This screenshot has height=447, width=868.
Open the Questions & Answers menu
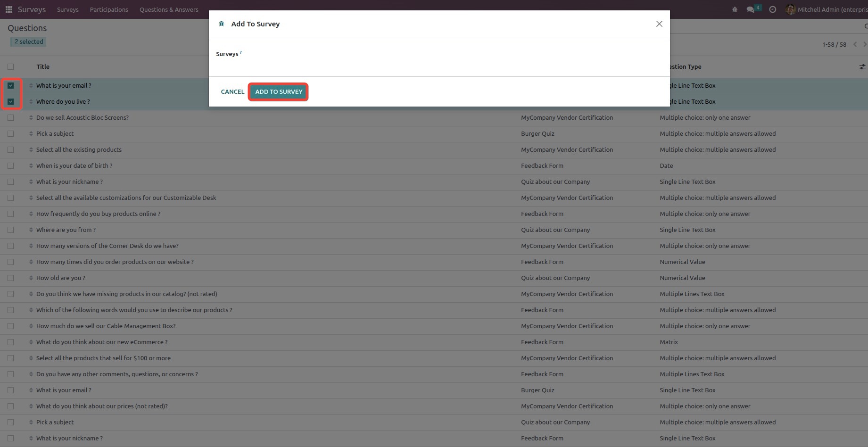(169, 9)
